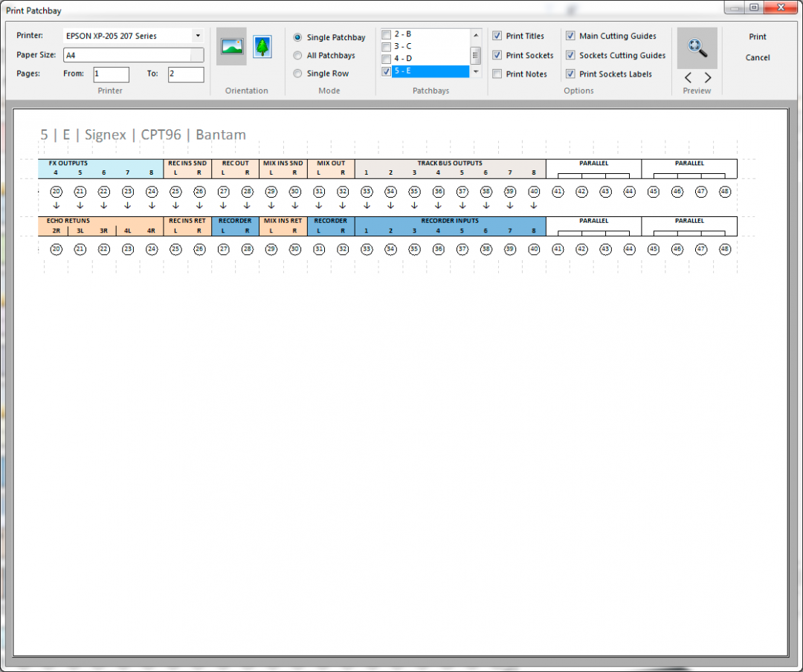Cancel the print dialog
The height and width of the screenshot is (672, 803).
(758, 57)
